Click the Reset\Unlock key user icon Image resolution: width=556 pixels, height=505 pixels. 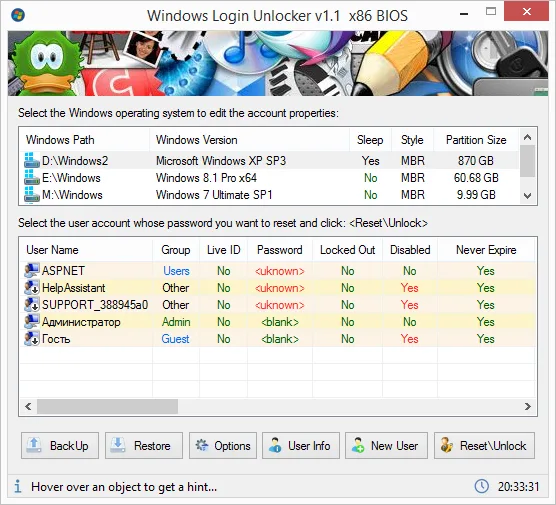(x=446, y=445)
